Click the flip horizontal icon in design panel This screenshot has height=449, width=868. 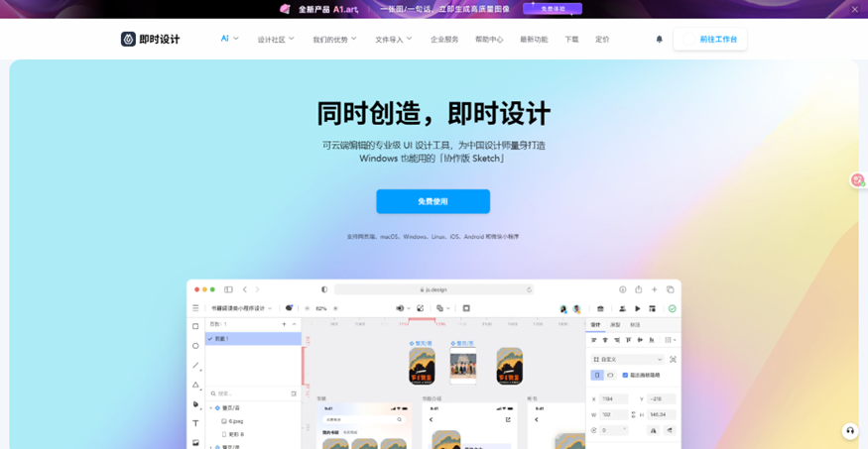coord(654,429)
